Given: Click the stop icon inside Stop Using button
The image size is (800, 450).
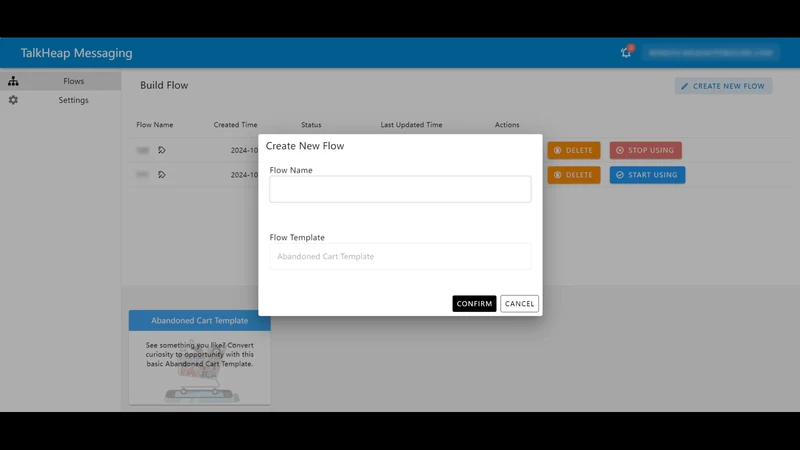Looking at the screenshot, I should coord(619,150).
